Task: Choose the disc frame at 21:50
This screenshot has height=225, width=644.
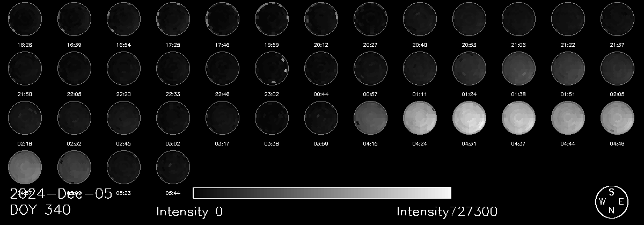Action: (x=25, y=68)
